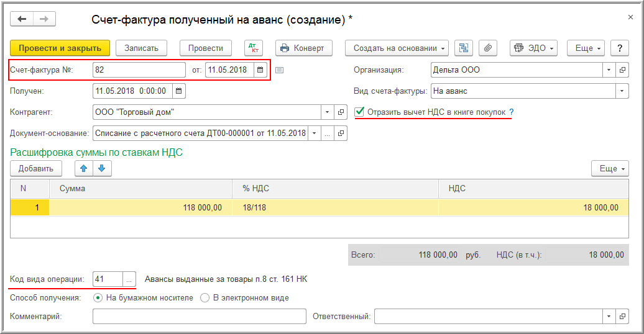
Task: Click the Ответственный input field
Action: [x=489, y=317]
